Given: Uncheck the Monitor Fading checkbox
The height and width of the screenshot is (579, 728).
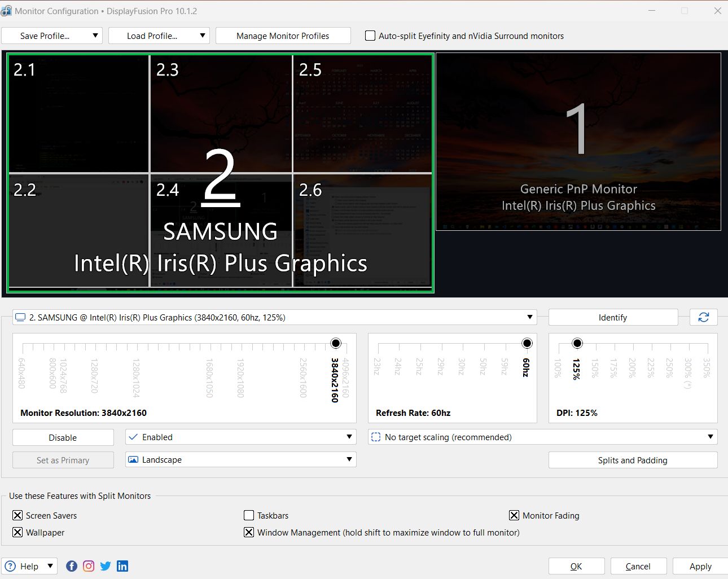Looking at the screenshot, I should [x=514, y=515].
